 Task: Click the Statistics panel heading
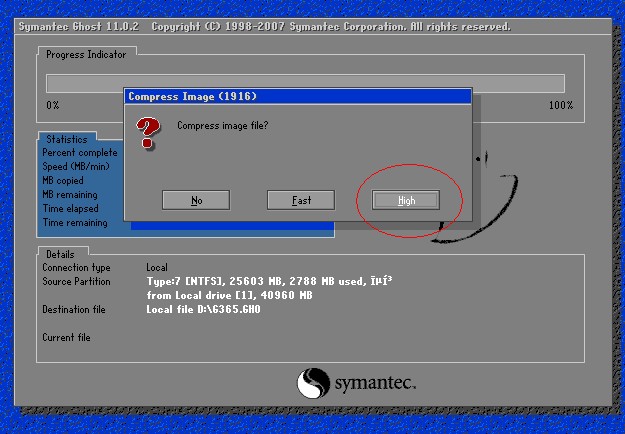[67, 139]
